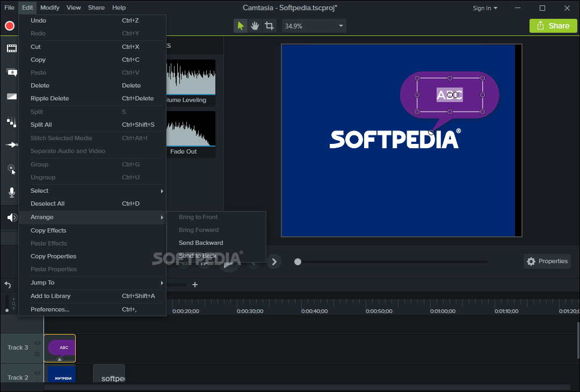The image size is (580, 392).
Task: Open the Modify menu
Action: (49, 8)
